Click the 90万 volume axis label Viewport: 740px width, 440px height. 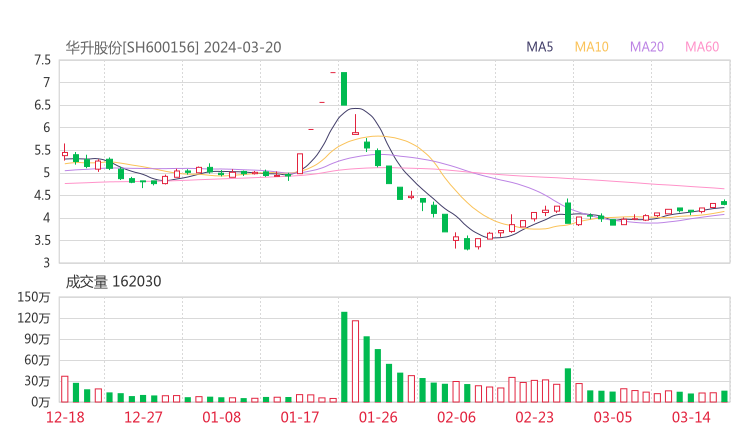(37, 339)
